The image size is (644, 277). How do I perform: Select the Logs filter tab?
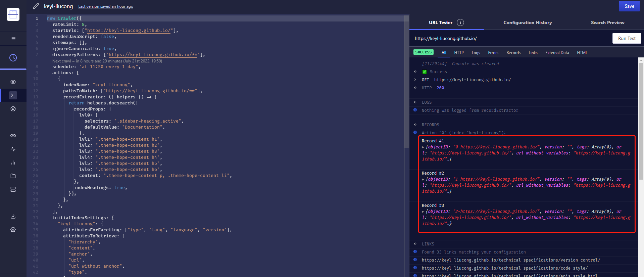tap(476, 53)
